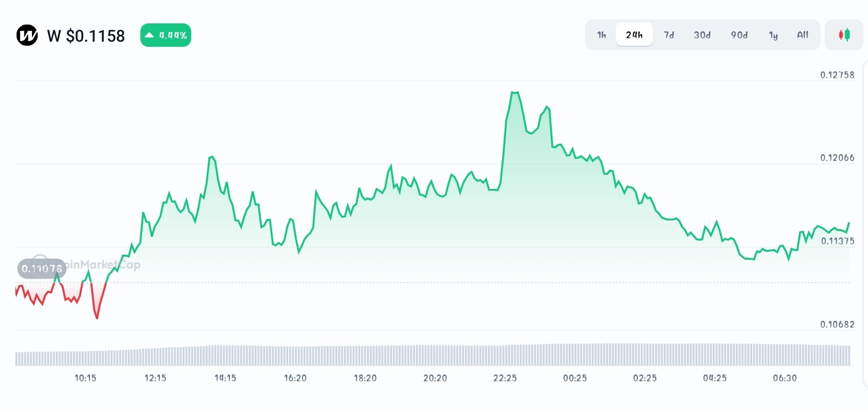The width and height of the screenshot is (868, 411).
Task: Click the 0.12758 axis value label
Action: tap(837, 75)
